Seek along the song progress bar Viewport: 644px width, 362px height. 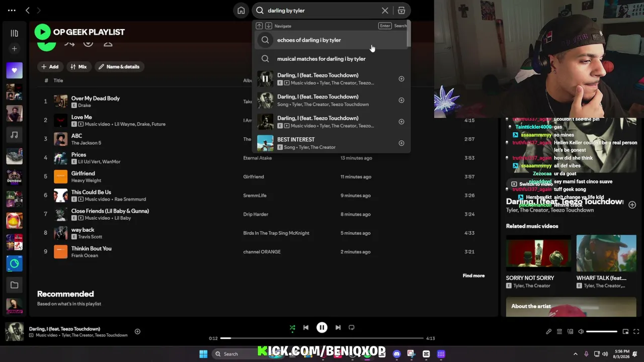coord(322,338)
